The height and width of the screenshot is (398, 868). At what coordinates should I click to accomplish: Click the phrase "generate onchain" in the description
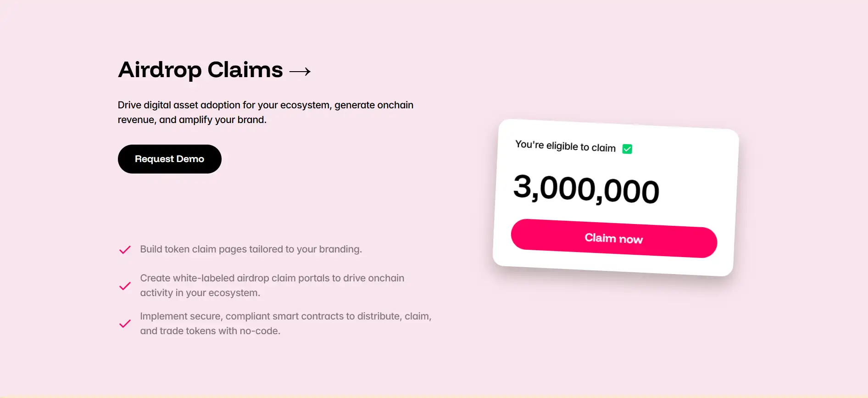[x=373, y=105]
